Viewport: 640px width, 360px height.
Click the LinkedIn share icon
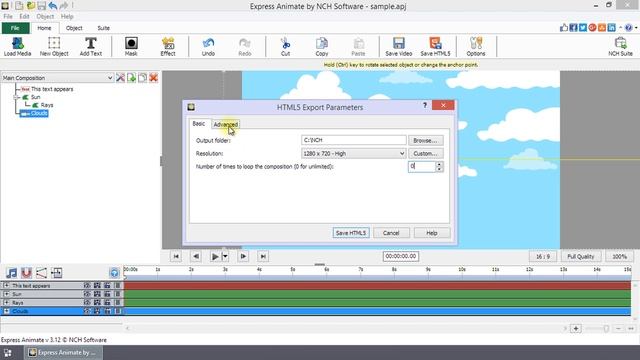coord(611,27)
